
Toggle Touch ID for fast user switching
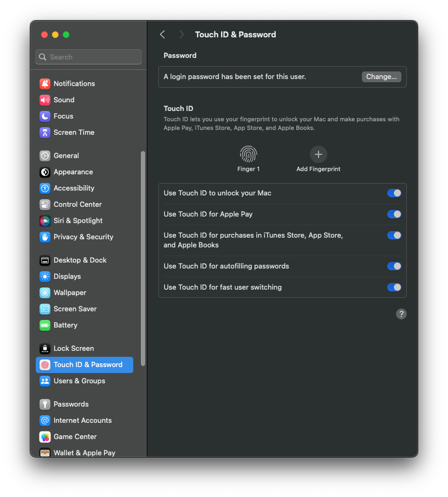(394, 287)
